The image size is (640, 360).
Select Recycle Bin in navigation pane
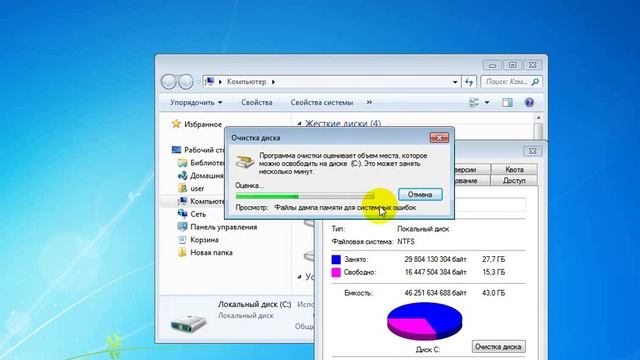(204, 240)
